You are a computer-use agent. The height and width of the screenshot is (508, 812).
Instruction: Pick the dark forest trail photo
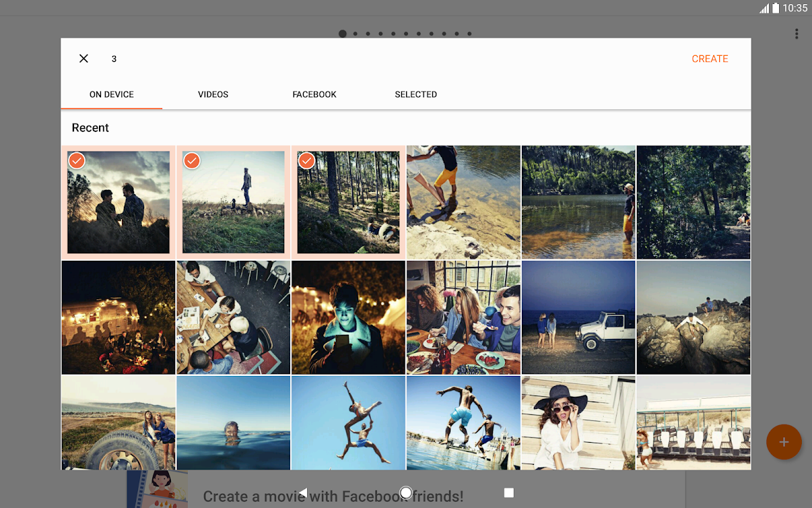click(x=693, y=202)
